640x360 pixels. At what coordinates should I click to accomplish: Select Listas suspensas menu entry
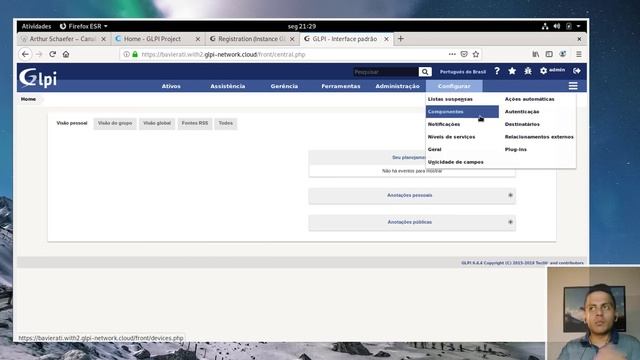(x=450, y=99)
